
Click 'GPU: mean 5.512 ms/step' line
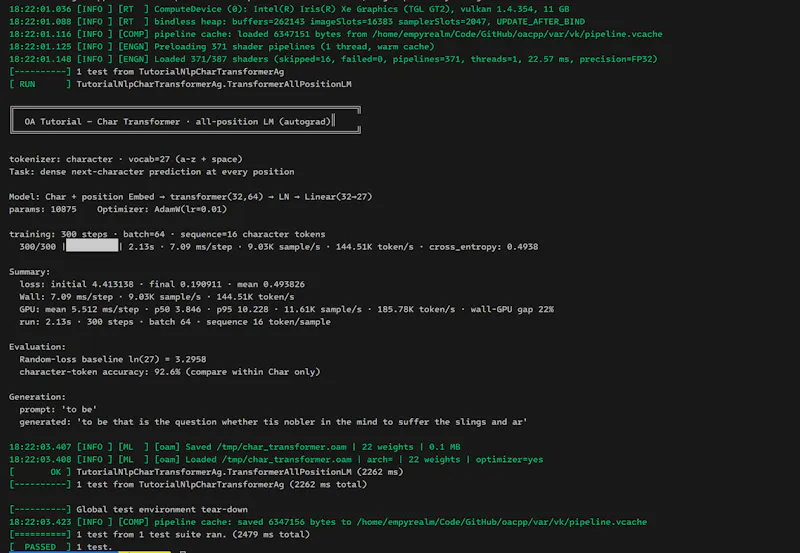coord(286,309)
